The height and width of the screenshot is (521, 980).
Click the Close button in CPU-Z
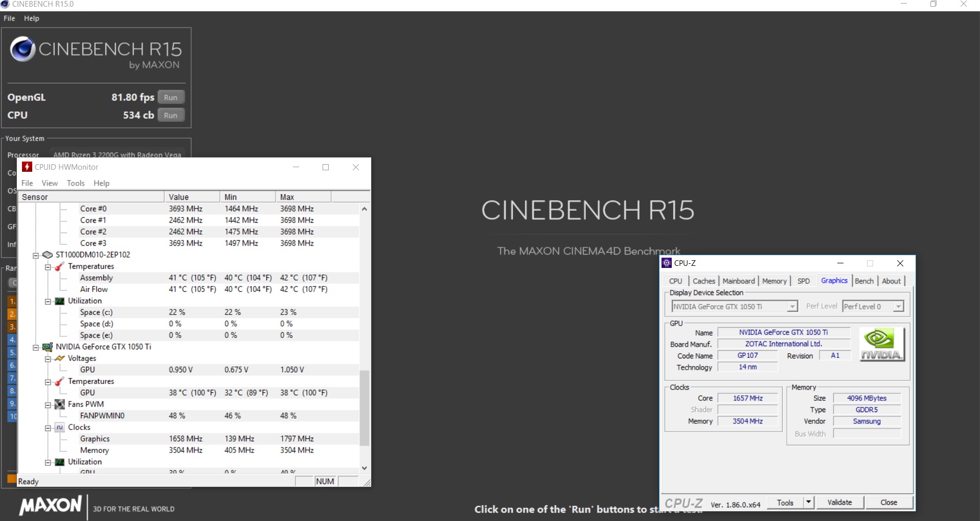888,502
